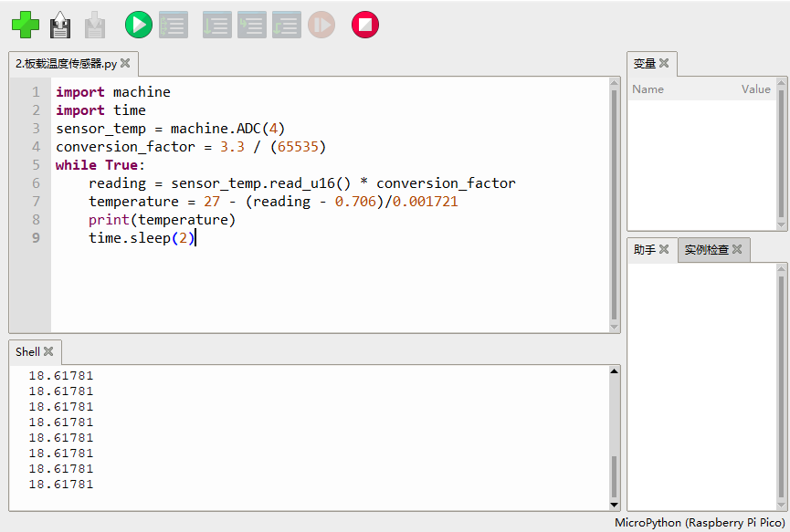Click the Shell scrollbar down arrow
Viewport: 790px width, 532px height.
coord(614,504)
